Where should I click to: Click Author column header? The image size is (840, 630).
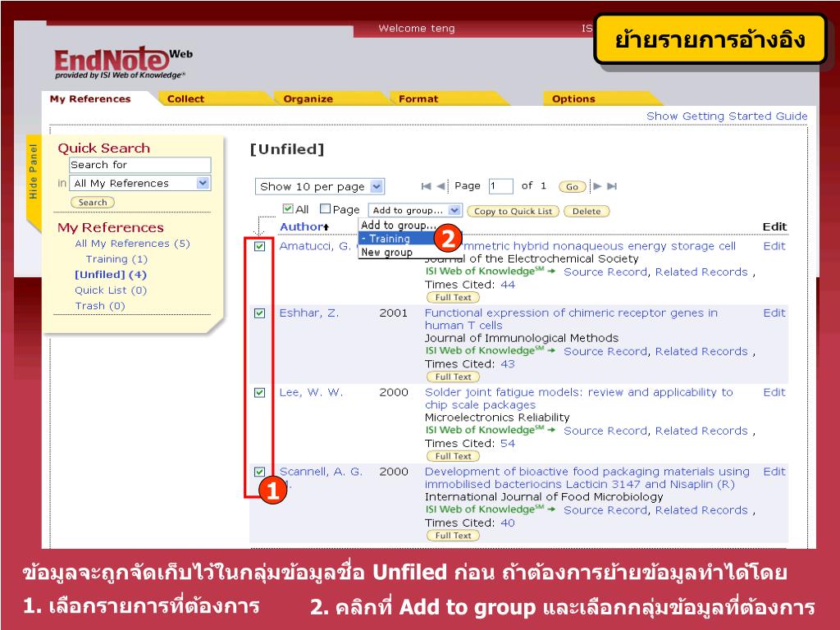click(x=300, y=226)
